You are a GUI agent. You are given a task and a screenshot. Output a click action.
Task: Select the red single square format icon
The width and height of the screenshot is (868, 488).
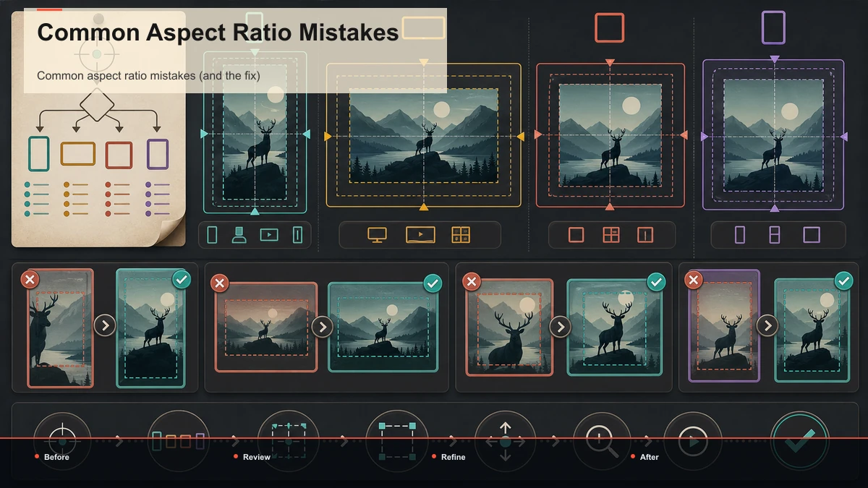click(576, 235)
